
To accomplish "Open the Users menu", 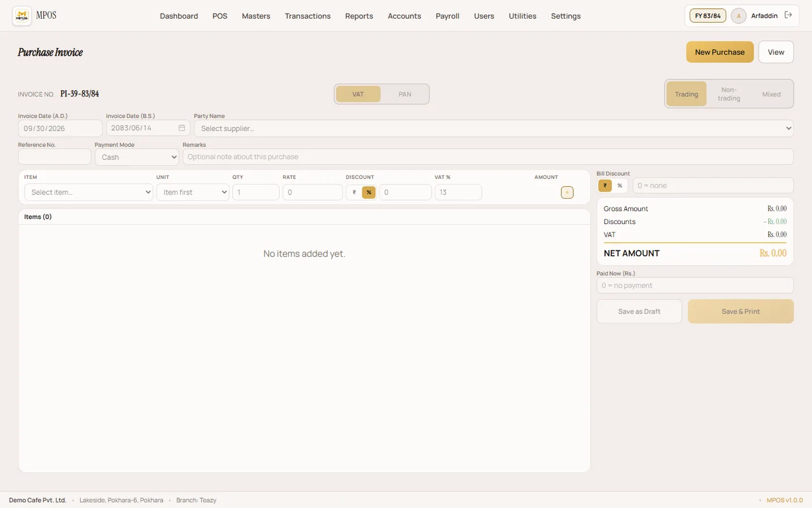I will [484, 16].
